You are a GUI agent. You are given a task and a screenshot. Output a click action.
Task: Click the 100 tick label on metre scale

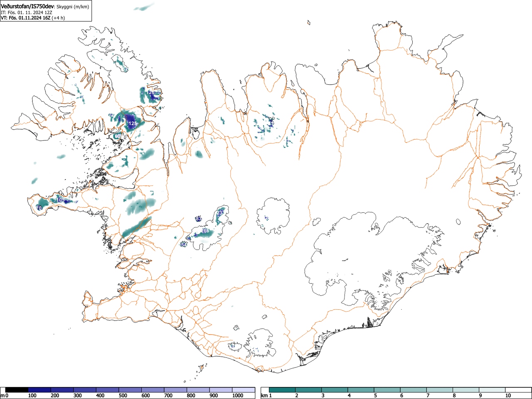(x=32, y=396)
